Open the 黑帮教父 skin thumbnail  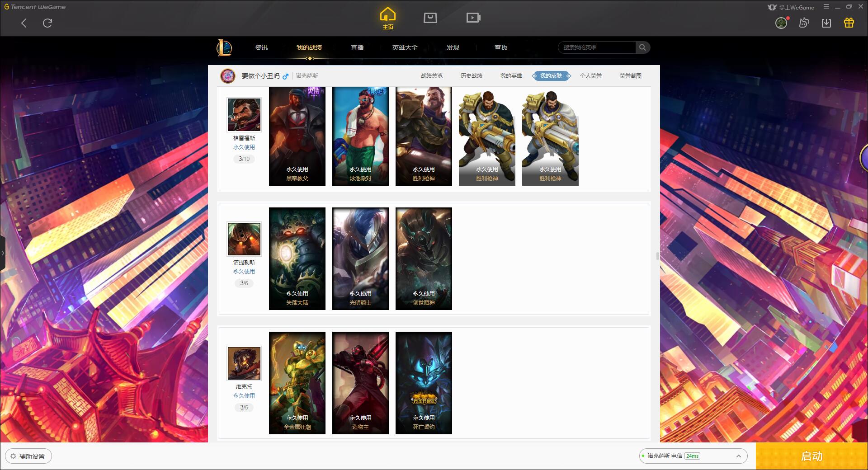tap(297, 136)
